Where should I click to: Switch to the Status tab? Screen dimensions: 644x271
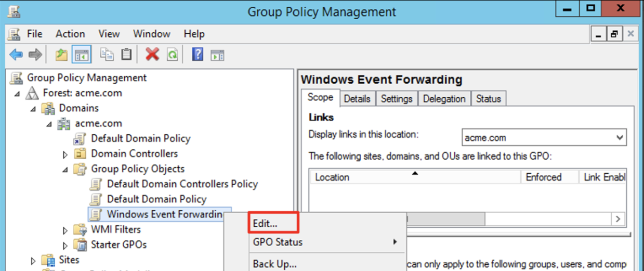pyautogui.click(x=489, y=99)
